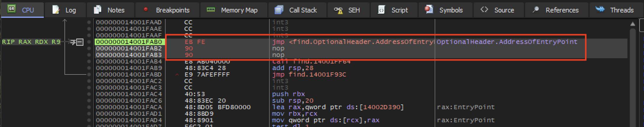Toggle breakpoint dot at 000000014001FACA
This screenshot has height=127, width=644.
[x=89, y=107]
